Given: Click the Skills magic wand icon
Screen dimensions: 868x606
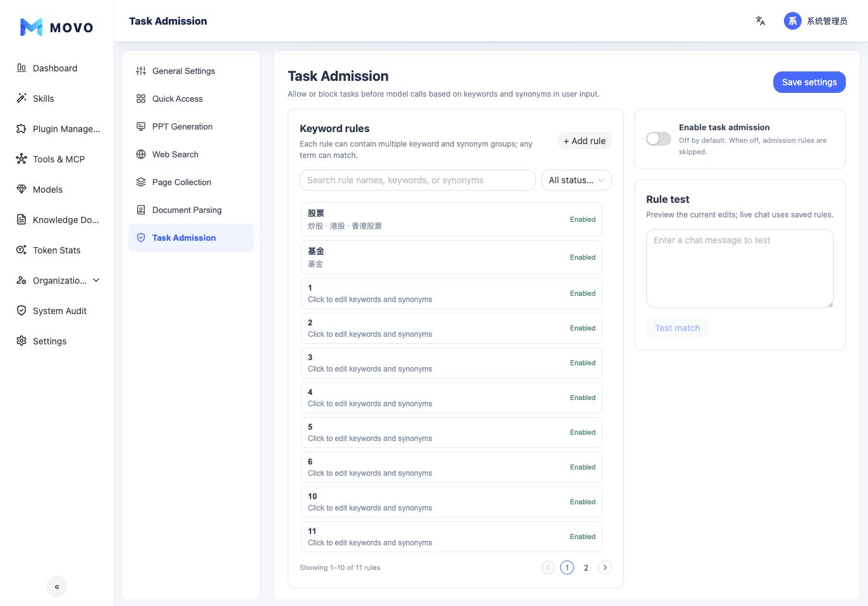Looking at the screenshot, I should [x=21, y=98].
